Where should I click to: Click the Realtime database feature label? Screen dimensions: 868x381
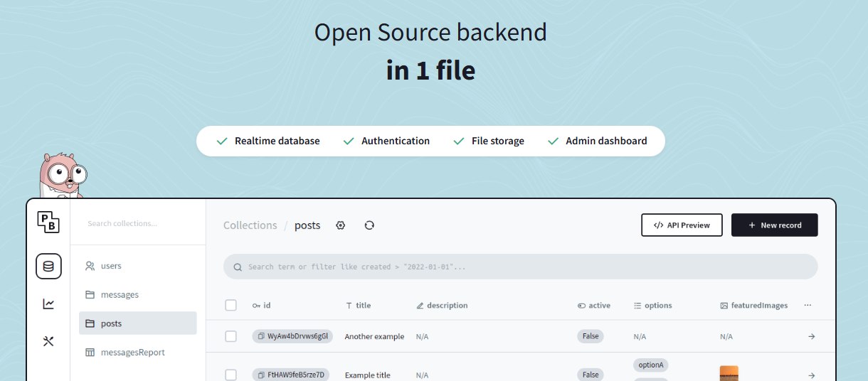click(x=277, y=141)
